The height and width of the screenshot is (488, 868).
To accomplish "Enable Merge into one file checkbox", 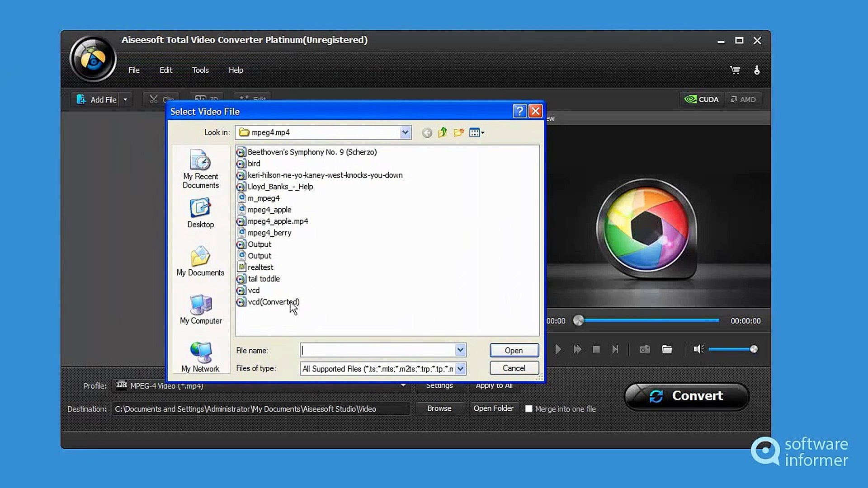I will [x=528, y=409].
